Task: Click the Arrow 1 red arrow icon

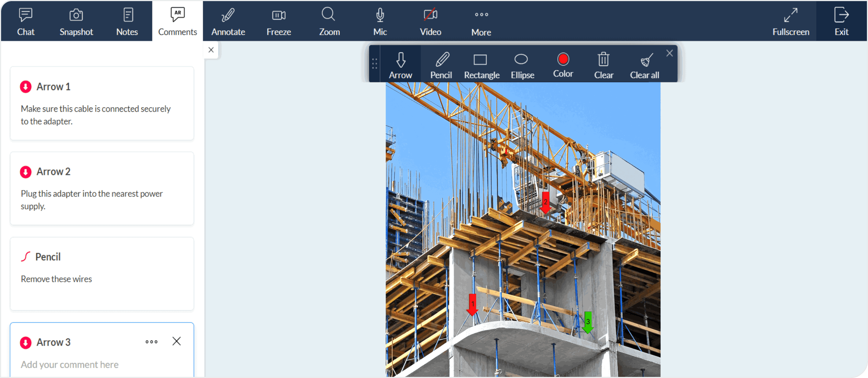Action: (26, 87)
